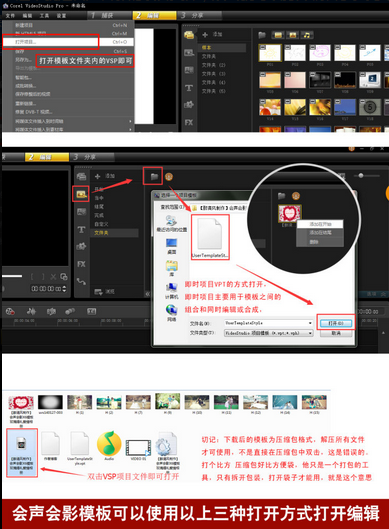Screen dimensions: 389x529
Task: Select the V17 blue sky thumbnail
Action: pos(345,107)
